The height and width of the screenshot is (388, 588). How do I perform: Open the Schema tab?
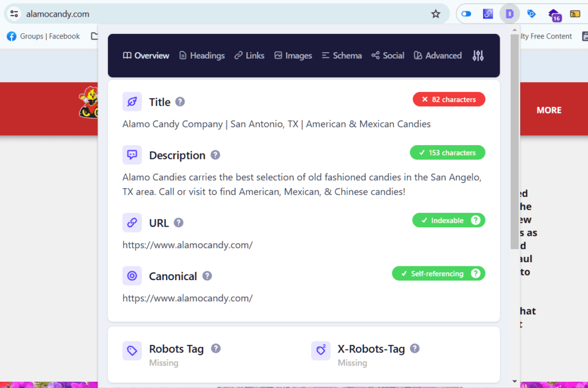[342, 56]
